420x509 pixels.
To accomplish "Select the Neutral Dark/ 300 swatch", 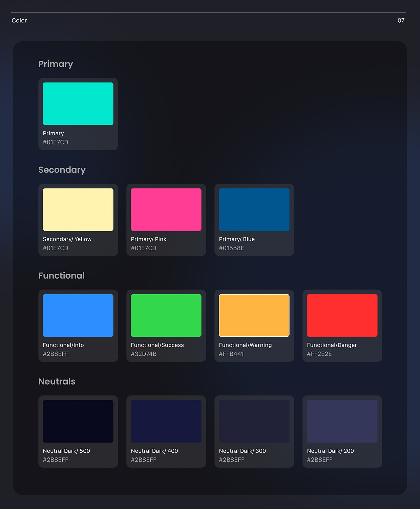I will (254, 421).
